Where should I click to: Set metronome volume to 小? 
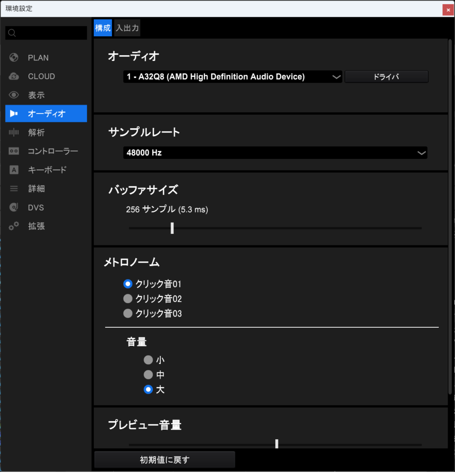pyautogui.click(x=148, y=360)
